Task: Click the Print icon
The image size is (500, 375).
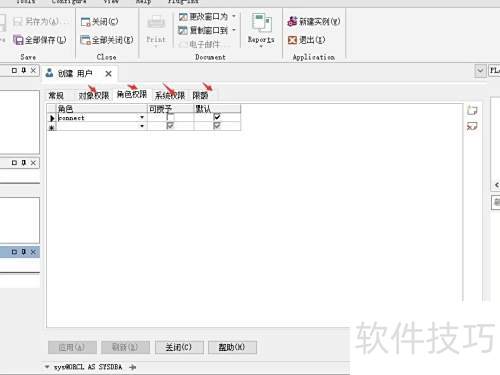Action: [156, 23]
